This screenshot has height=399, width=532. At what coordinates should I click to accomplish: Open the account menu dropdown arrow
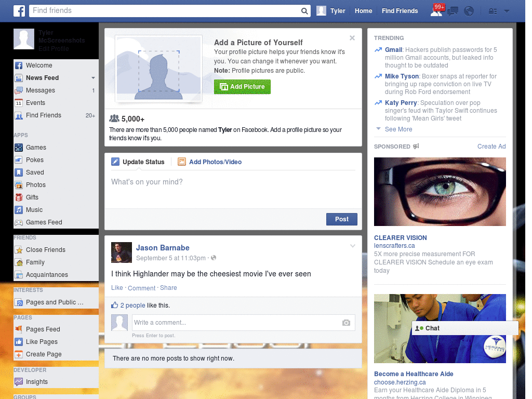point(507,11)
